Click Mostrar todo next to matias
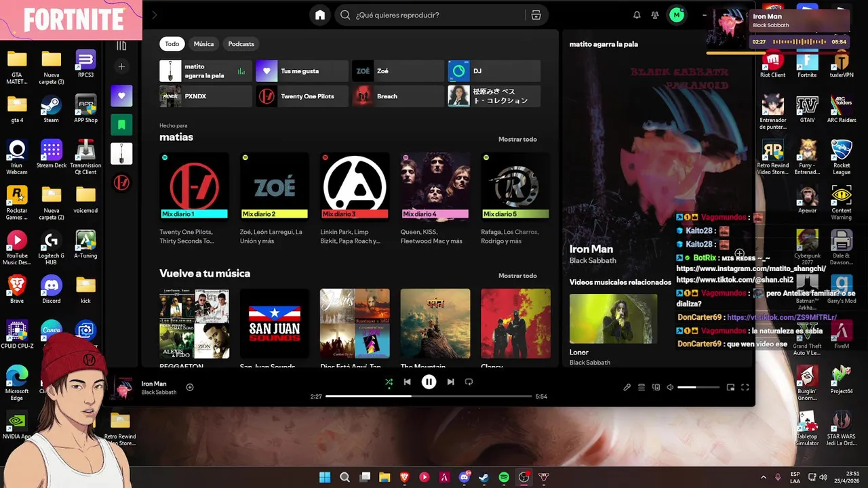 tap(517, 140)
